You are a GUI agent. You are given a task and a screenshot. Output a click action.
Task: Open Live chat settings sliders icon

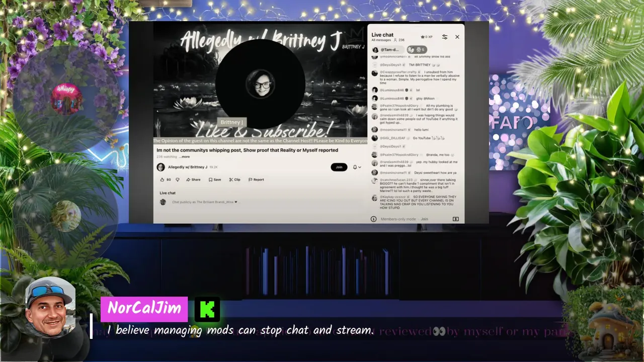click(x=445, y=37)
